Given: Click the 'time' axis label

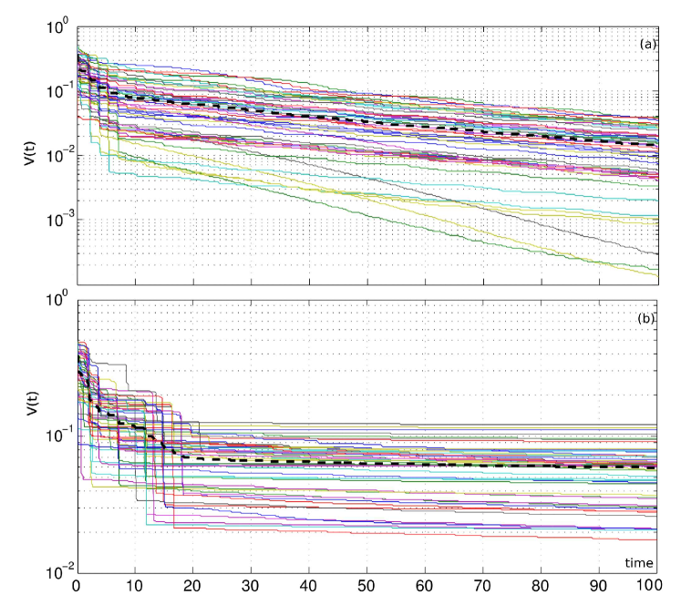Looking at the screenshot, I should (x=639, y=563).
